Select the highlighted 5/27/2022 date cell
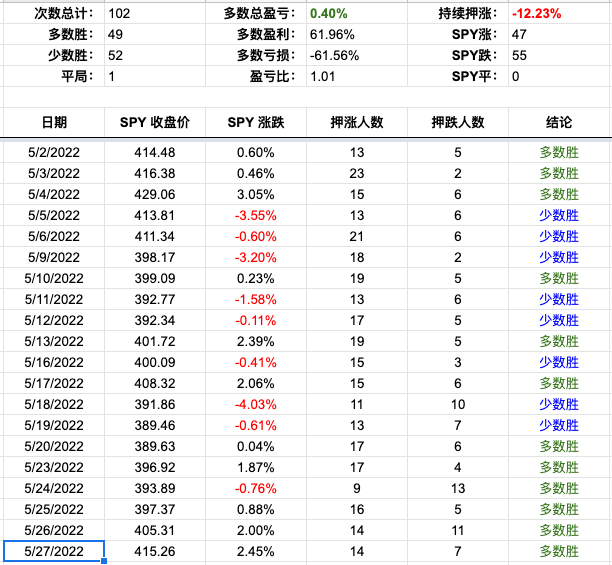 (54, 551)
